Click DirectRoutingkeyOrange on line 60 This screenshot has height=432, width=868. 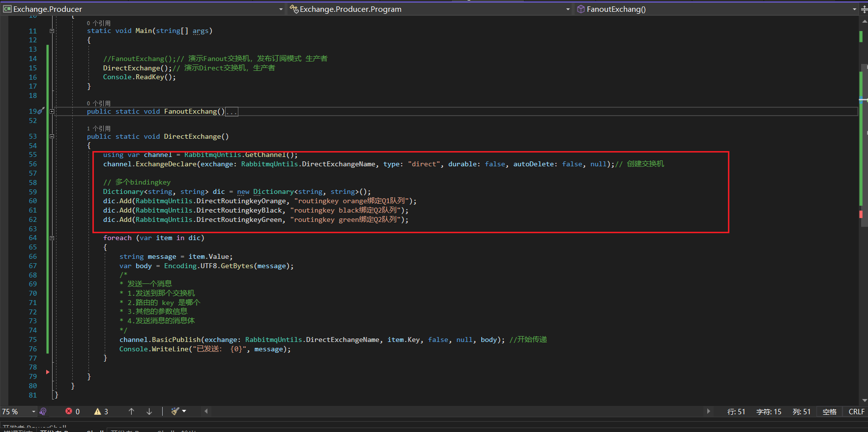tap(241, 201)
